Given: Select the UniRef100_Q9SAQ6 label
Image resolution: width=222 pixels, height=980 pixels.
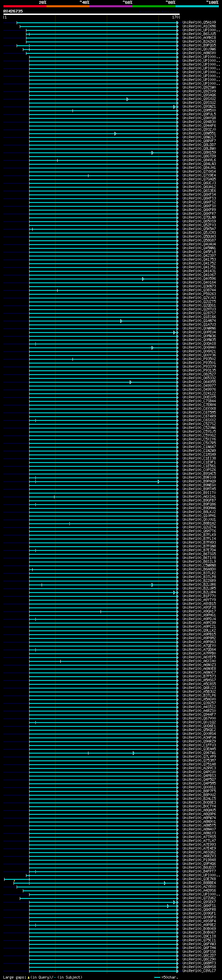Looking at the screenshot, I should (199, 95).
